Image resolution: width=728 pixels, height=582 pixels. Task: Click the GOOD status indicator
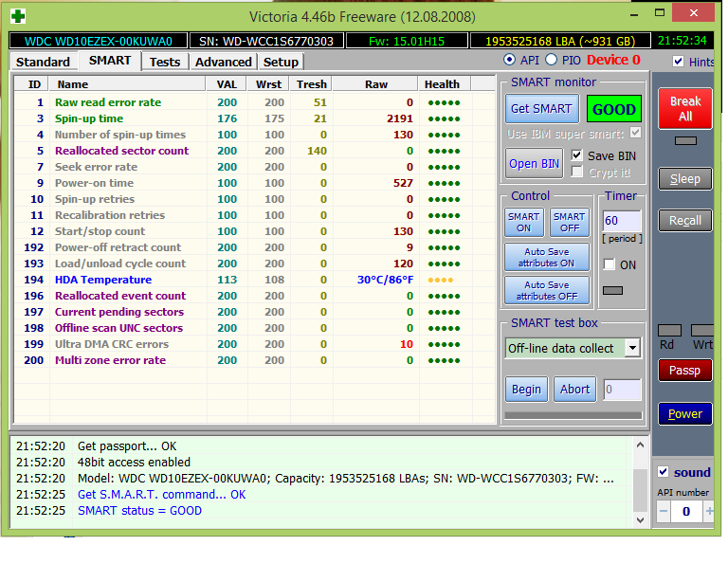click(613, 109)
